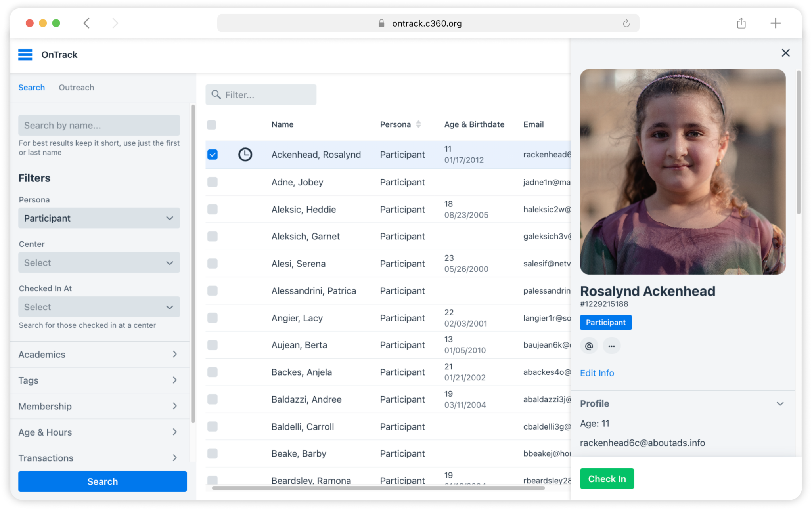Click the clock check-in icon on Ackenhead's row
Viewport: 812px width, 510px height.
(245, 155)
